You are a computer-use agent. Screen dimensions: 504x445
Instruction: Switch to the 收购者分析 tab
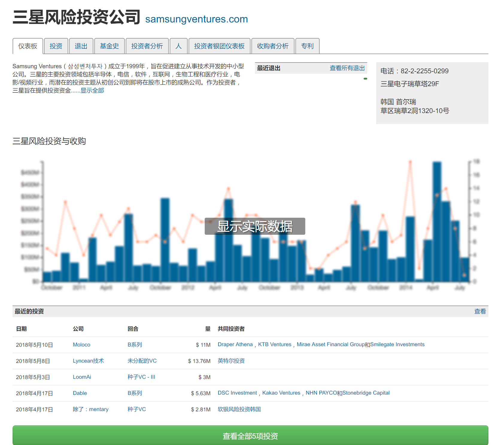pos(273,46)
